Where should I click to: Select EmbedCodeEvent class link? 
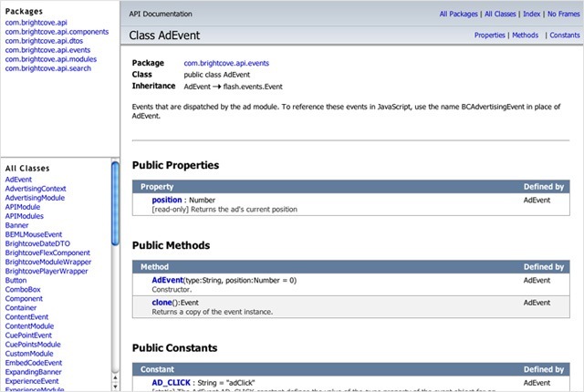(x=34, y=363)
